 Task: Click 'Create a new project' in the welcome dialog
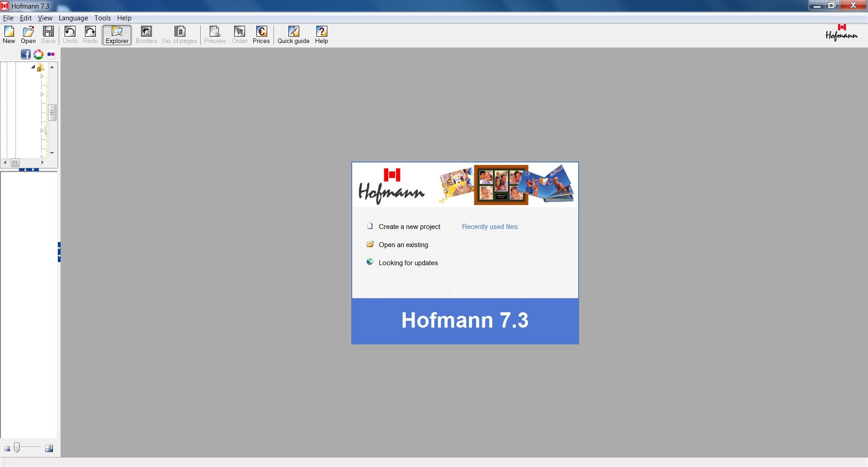409,226
